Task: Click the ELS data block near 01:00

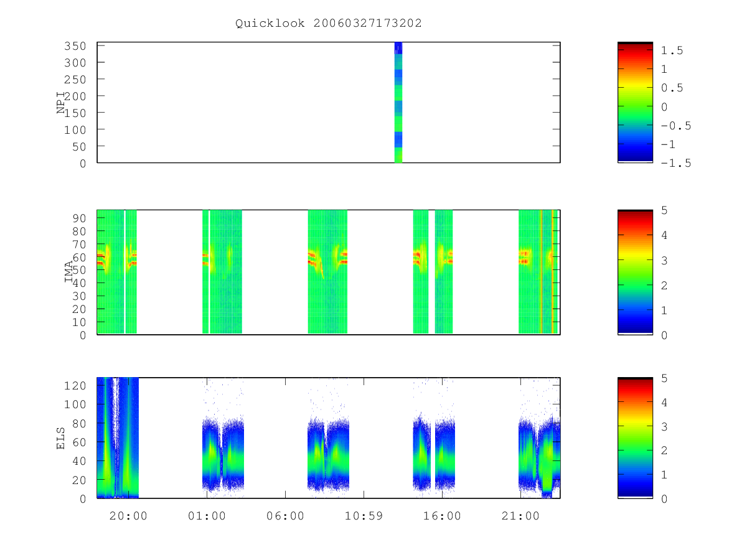Action: click(223, 454)
